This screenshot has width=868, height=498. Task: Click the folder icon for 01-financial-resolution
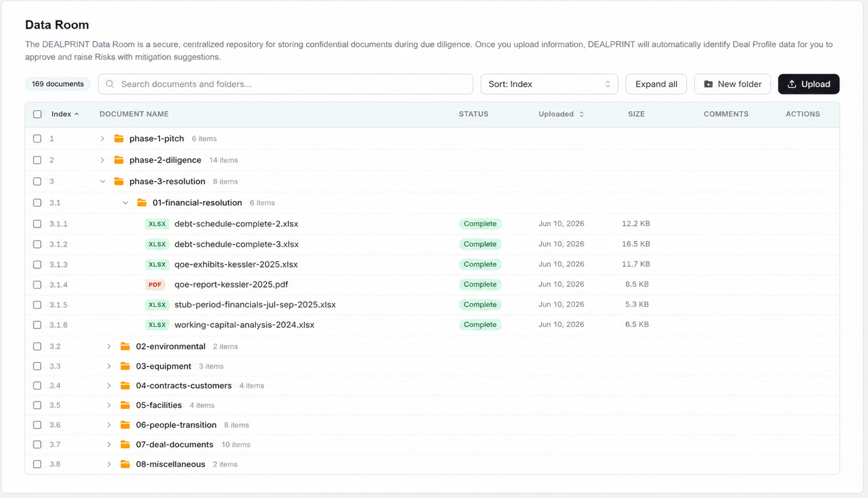tap(142, 203)
